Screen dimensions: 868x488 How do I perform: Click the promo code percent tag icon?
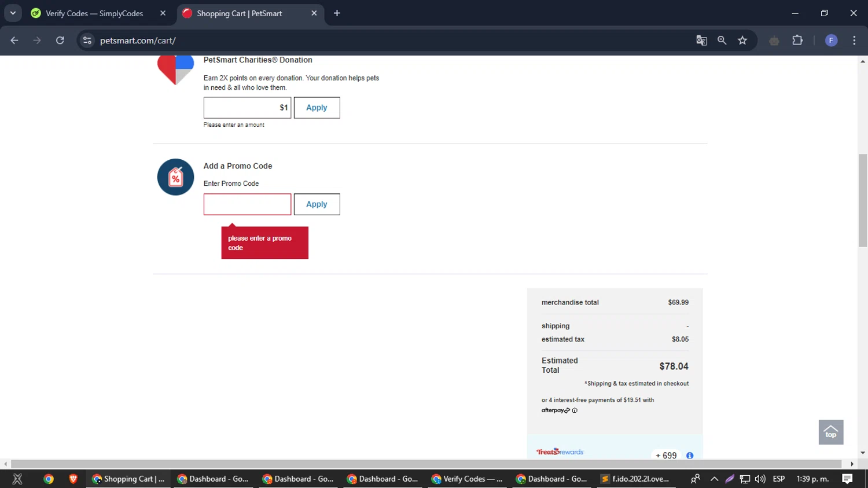[x=175, y=177]
